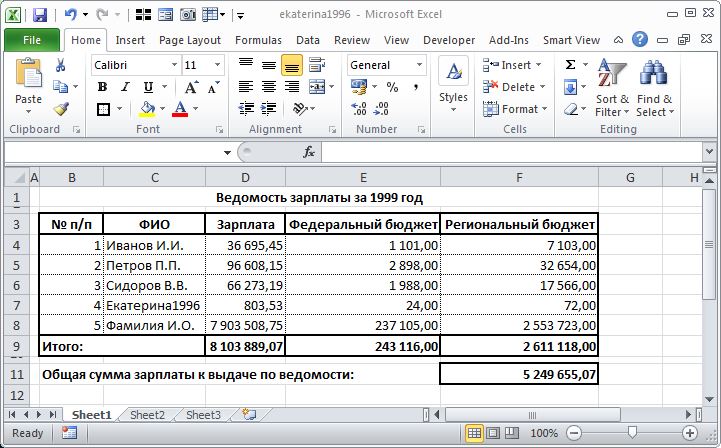This screenshot has width=721, height=448.
Task: Click the Merge and Center icon
Action: [317, 86]
